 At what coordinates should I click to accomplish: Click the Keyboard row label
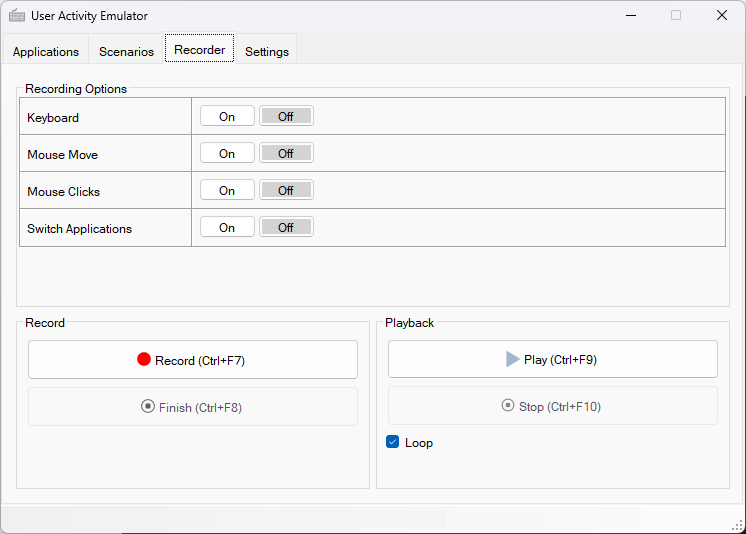[53, 118]
